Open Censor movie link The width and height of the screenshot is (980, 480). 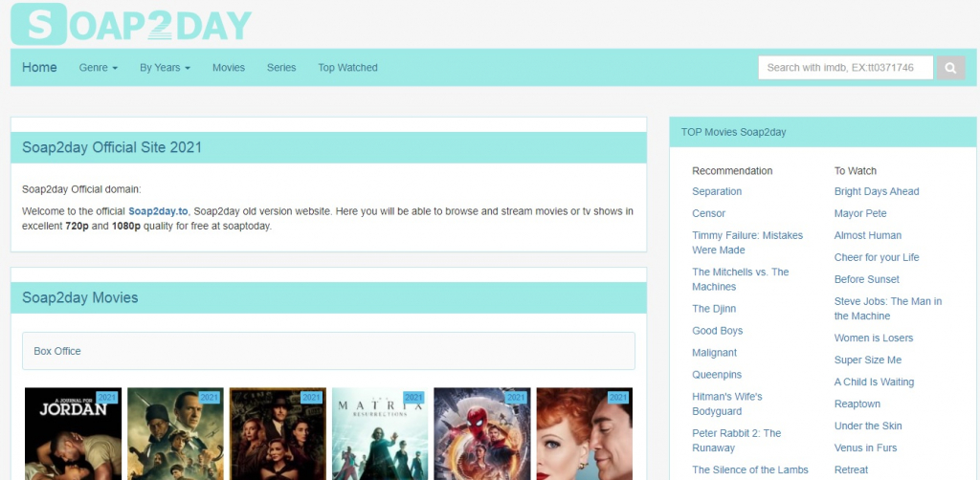coord(709,213)
